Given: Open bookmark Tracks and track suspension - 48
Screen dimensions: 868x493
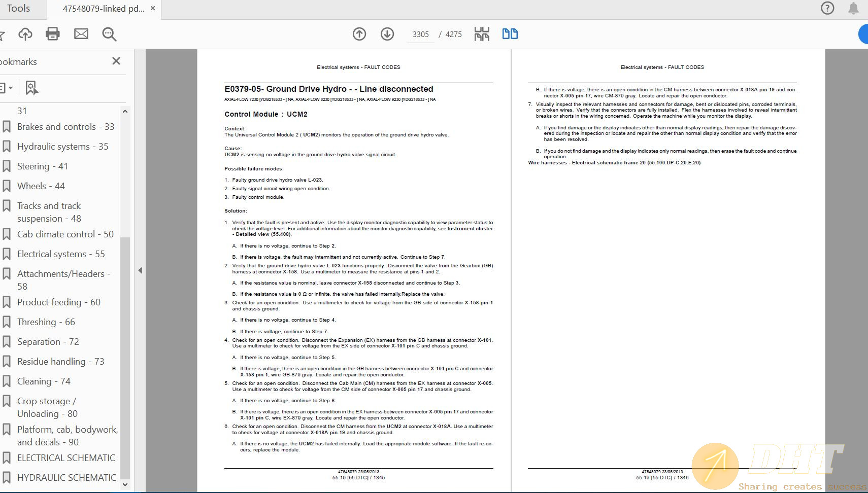Looking at the screenshot, I should pyautogui.click(x=49, y=212).
